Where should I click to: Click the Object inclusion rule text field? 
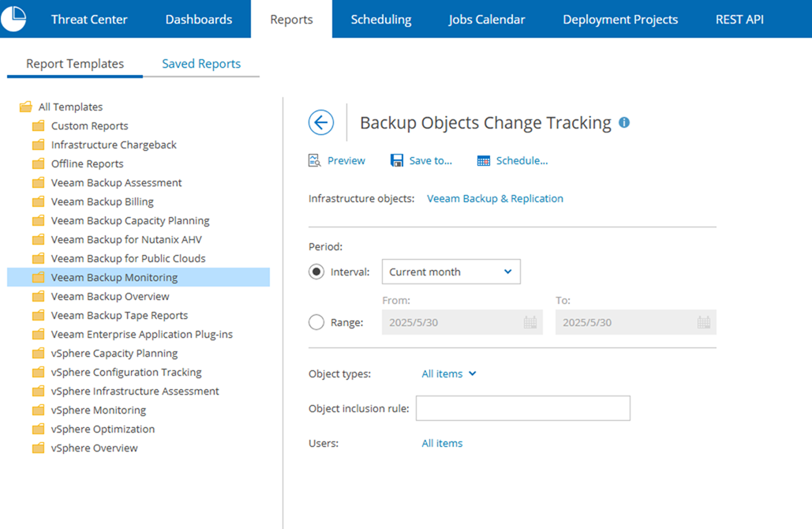pyautogui.click(x=522, y=408)
